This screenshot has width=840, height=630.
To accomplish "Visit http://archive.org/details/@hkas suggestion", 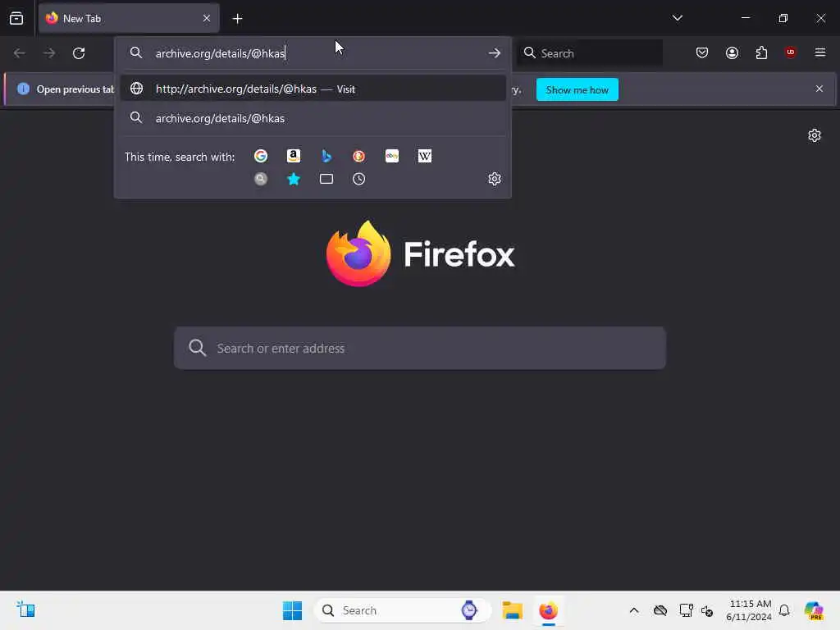I will tap(313, 89).
